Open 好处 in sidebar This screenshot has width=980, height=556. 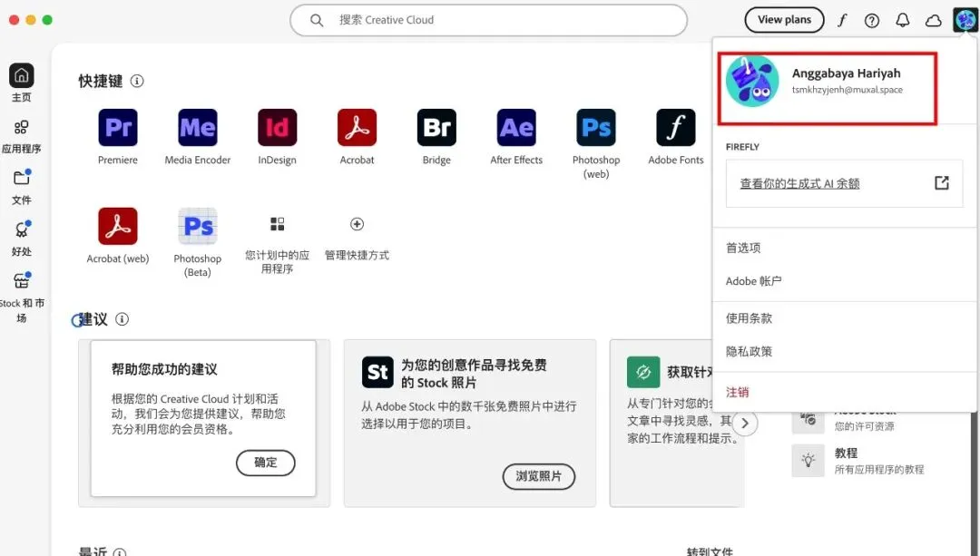[21, 239]
